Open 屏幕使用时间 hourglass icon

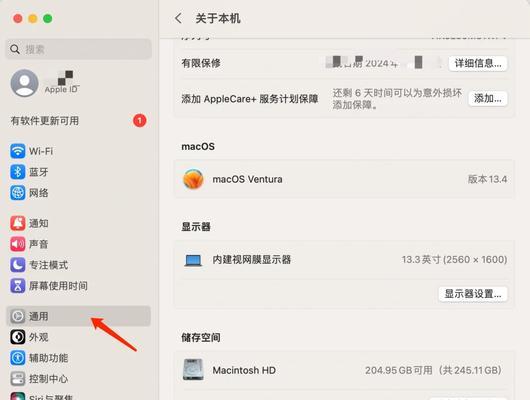click(18, 286)
